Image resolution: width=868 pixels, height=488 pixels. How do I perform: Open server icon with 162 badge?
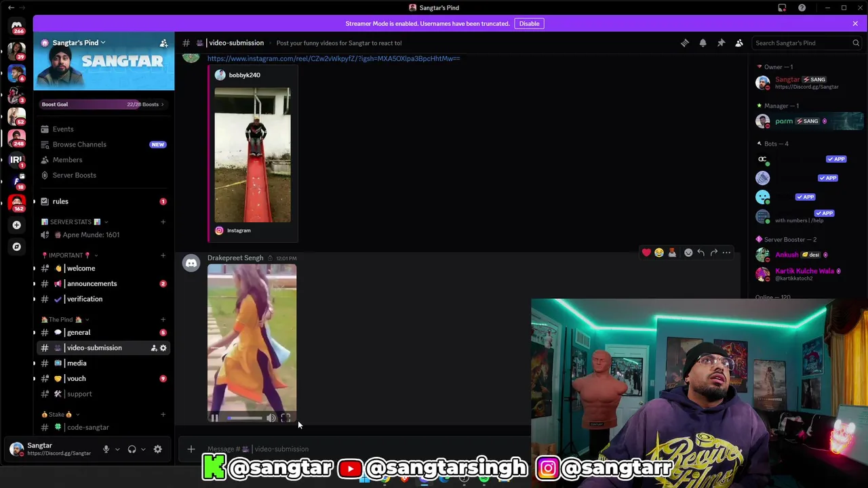coord(17,203)
